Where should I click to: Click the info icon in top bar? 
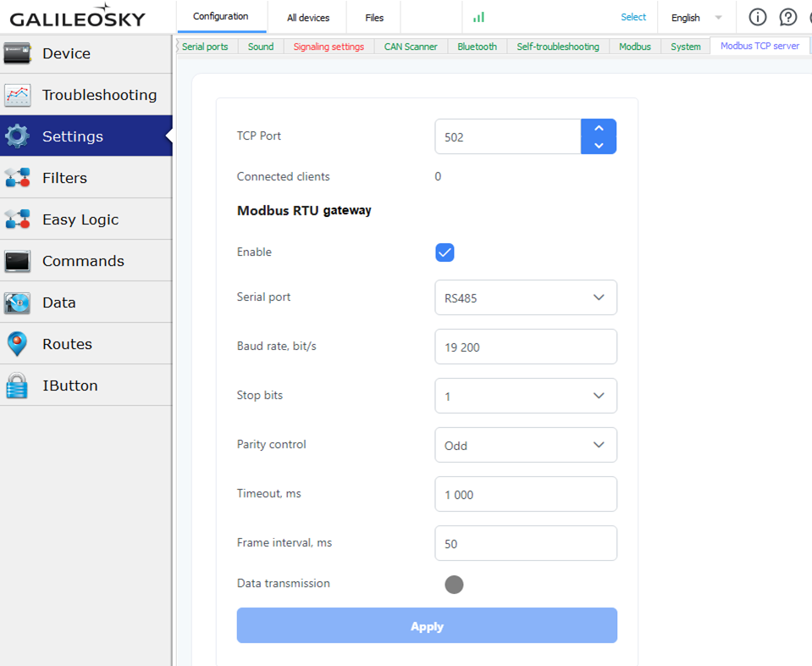coord(758,17)
